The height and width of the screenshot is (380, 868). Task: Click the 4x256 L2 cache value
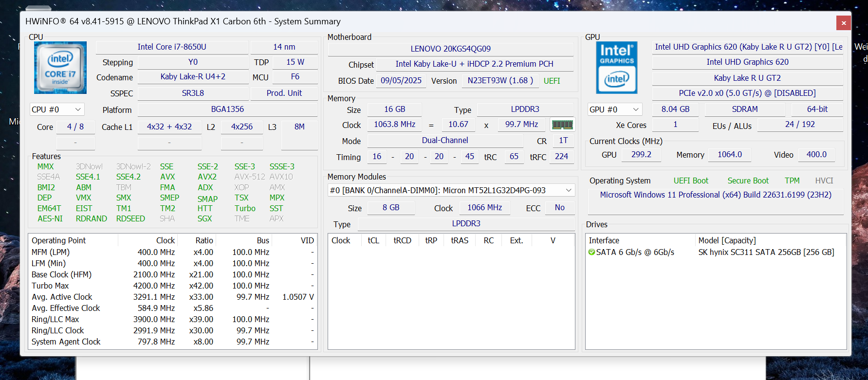pyautogui.click(x=242, y=127)
